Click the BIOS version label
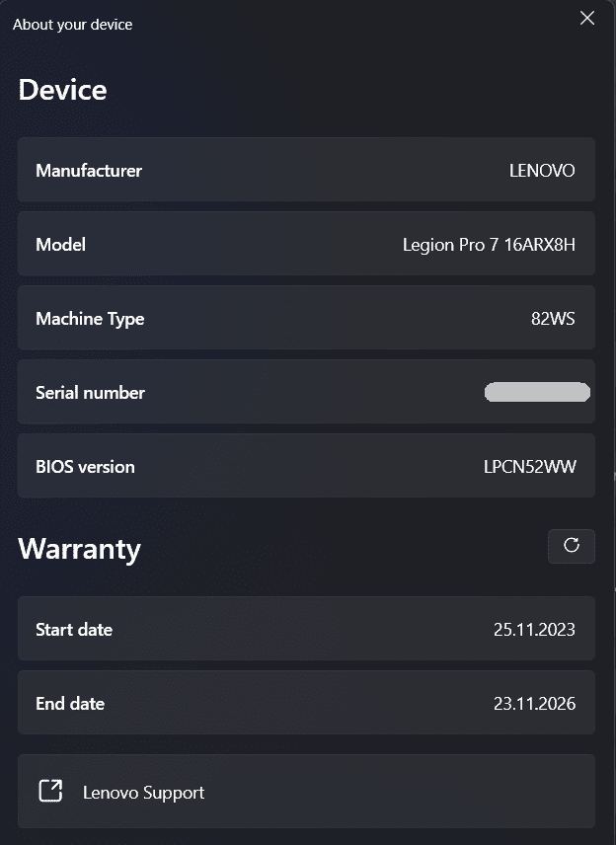The height and width of the screenshot is (845, 616). point(85,467)
